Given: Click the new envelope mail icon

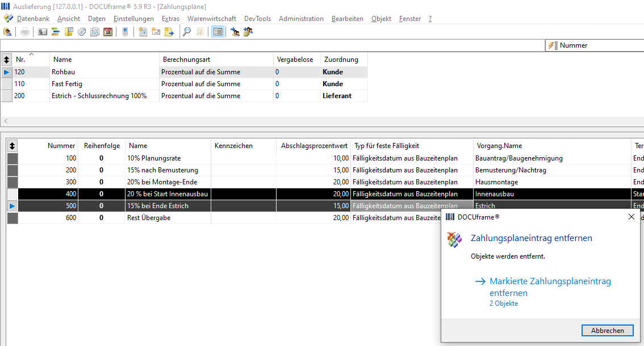Looking at the screenshot, I should click(156, 32).
